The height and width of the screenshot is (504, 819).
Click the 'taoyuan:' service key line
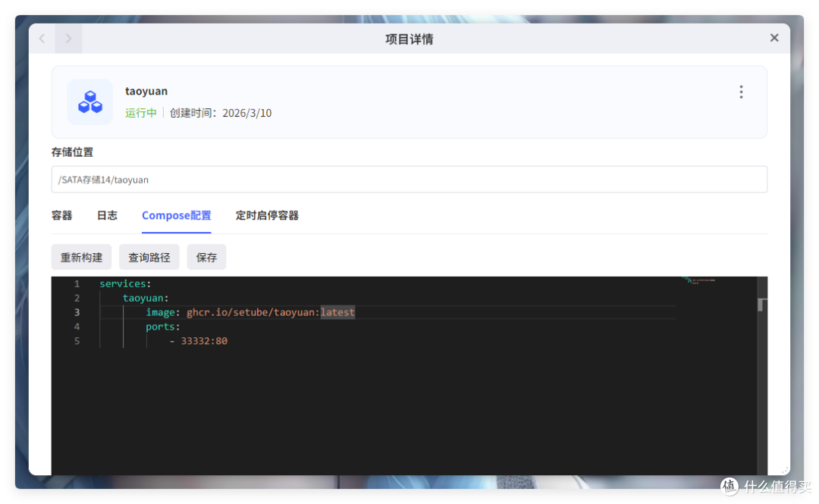pos(145,298)
